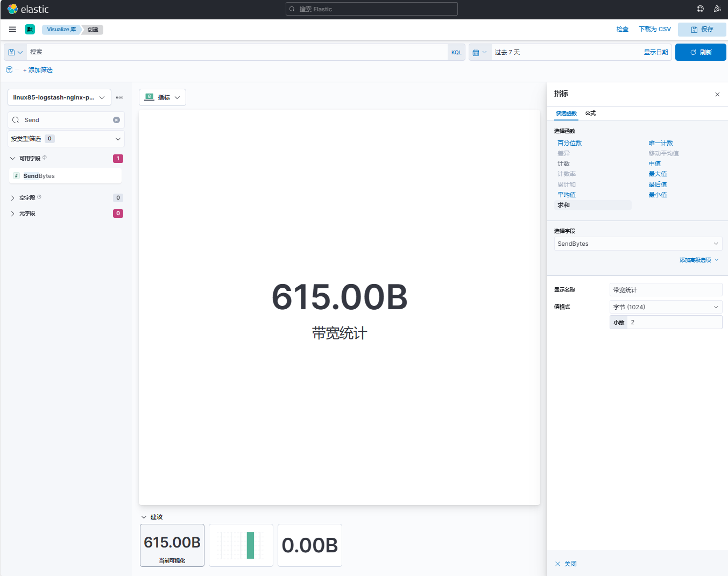Open the hamburger navigation menu
This screenshot has width=728, height=576.
tap(12, 30)
